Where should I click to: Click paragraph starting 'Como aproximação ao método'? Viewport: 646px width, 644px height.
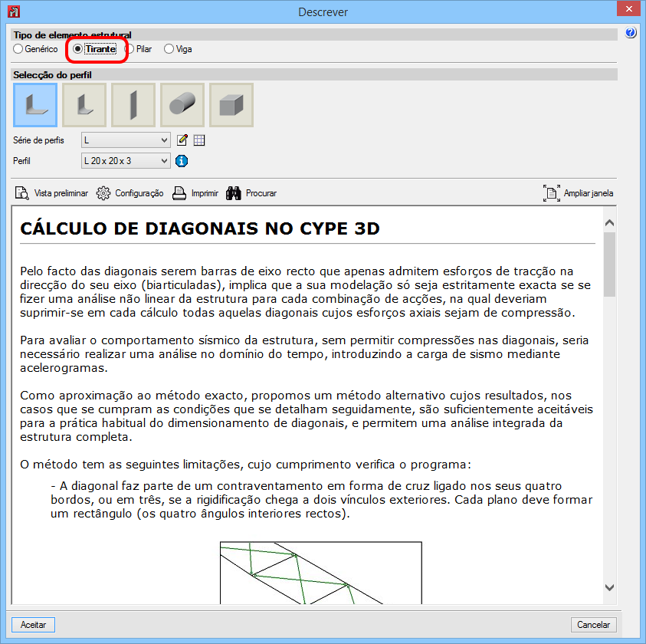306,416
